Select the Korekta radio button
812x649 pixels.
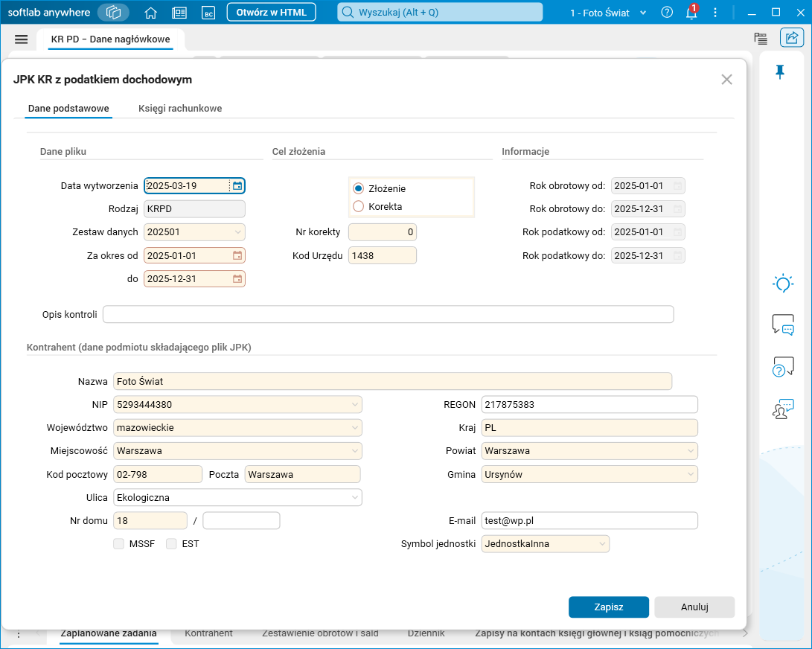[358, 206]
